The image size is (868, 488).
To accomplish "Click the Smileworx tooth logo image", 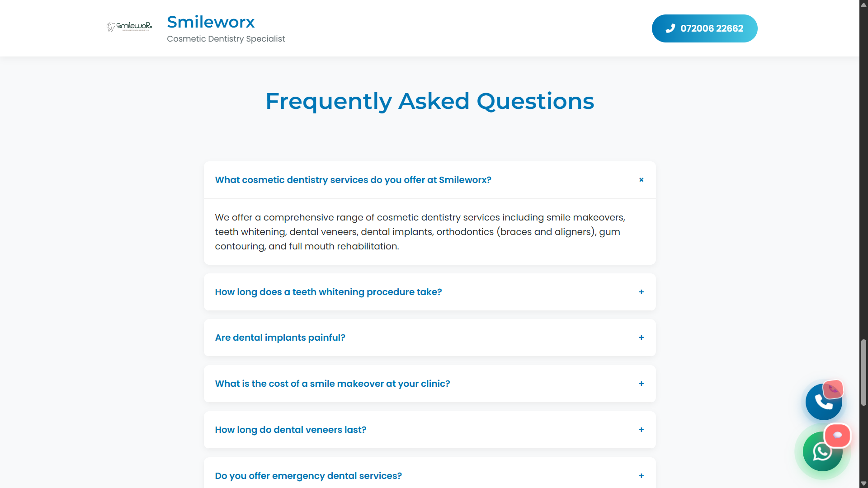I will click(129, 27).
